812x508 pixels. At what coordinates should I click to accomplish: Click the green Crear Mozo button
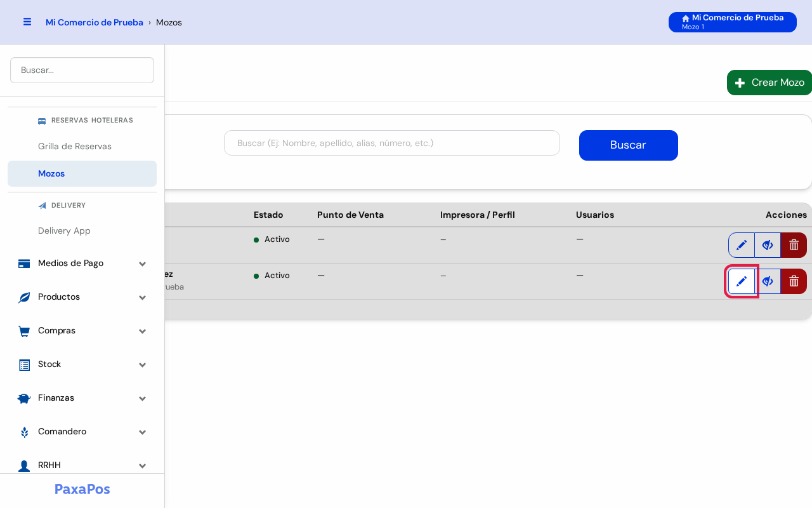point(769,83)
